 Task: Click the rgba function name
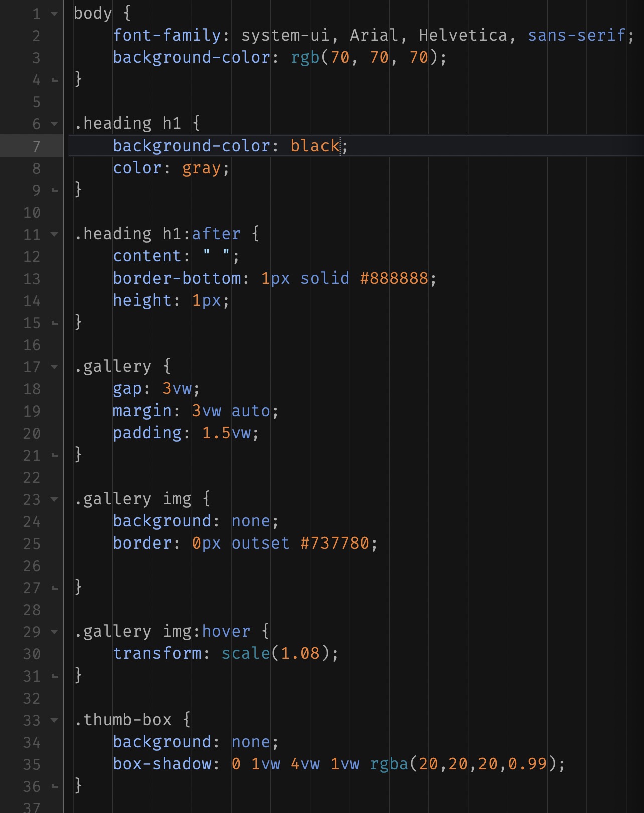click(389, 764)
